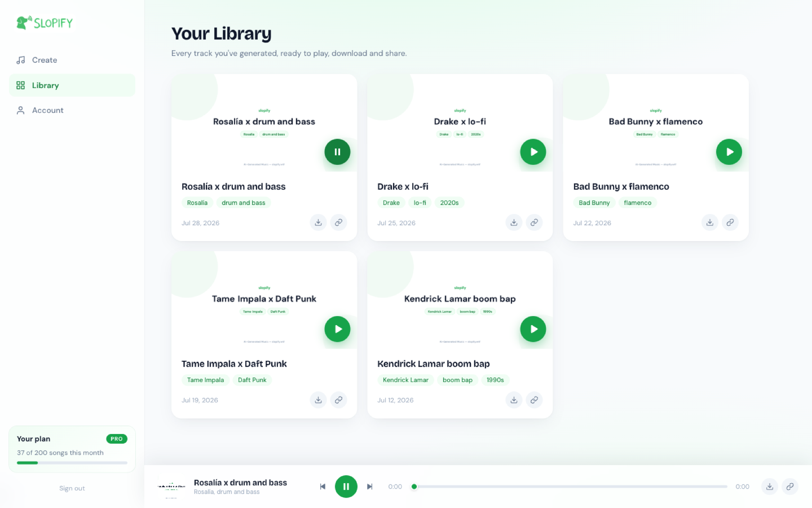Click 'Jul 25, 2026' date text
Viewport: 812px width, 508px height.
click(397, 223)
